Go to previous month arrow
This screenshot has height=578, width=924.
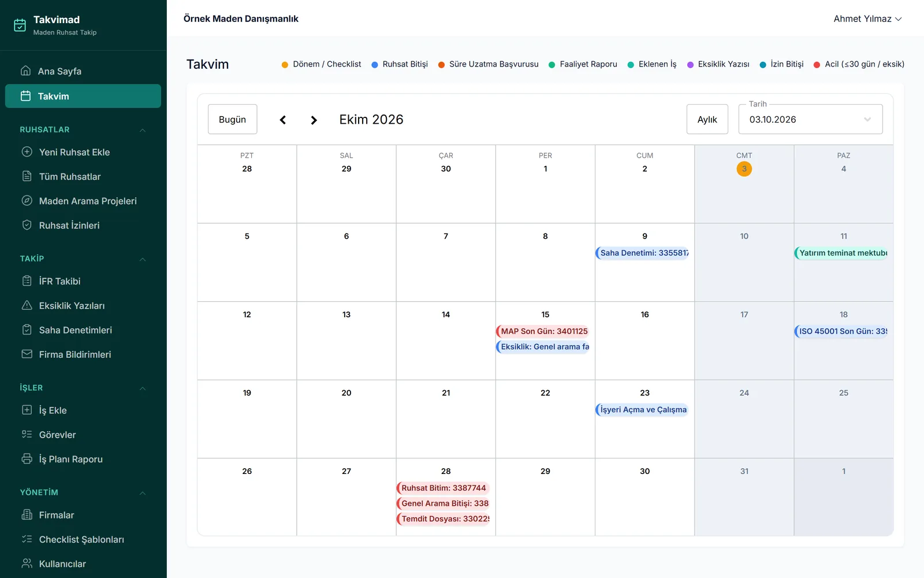[x=283, y=120]
